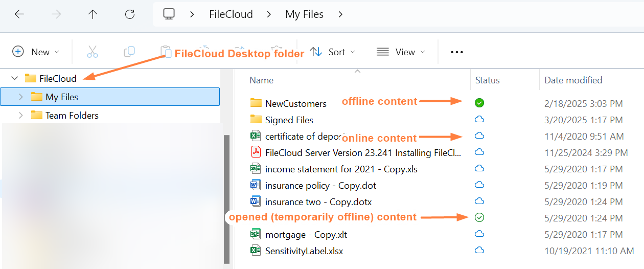Select FileCloud in the address breadcrumb

click(231, 14)
